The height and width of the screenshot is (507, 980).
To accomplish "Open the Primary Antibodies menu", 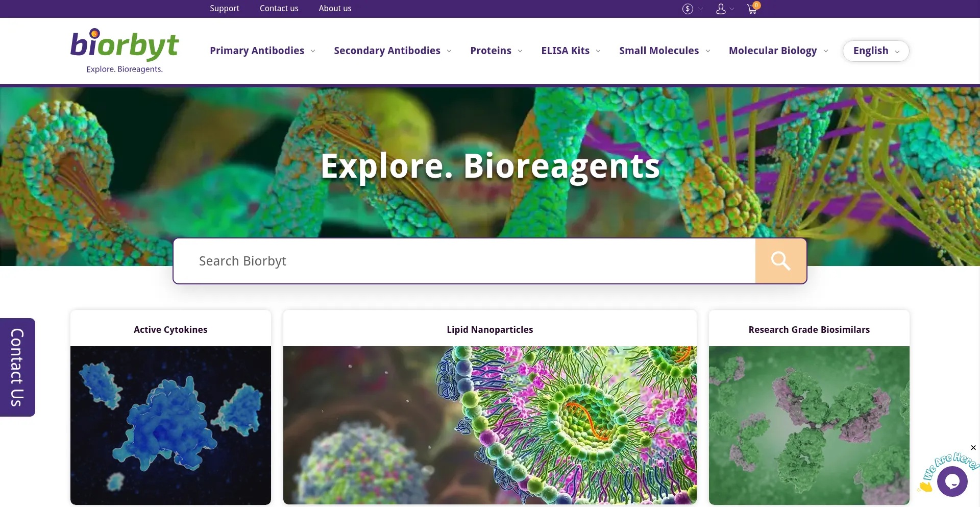I will [x=257, y=51].
